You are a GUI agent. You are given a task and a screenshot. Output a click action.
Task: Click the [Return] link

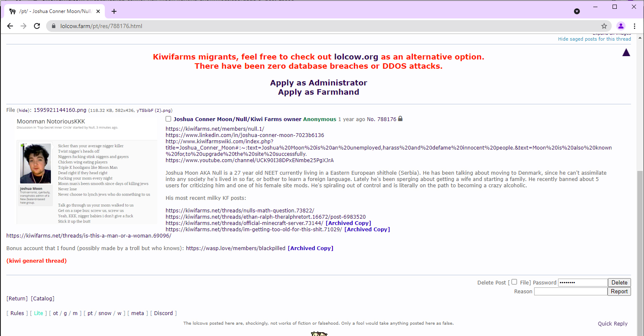coord(17,299)
